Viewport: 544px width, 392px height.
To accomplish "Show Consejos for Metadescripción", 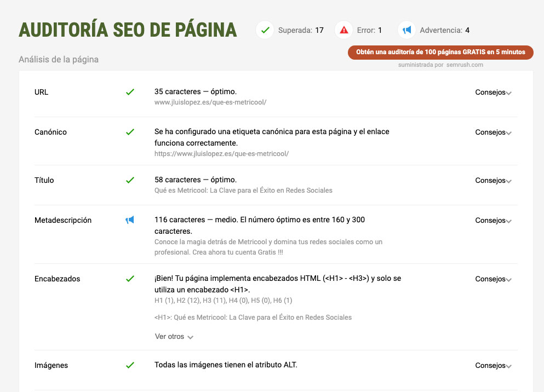I will tap(493, 221).
